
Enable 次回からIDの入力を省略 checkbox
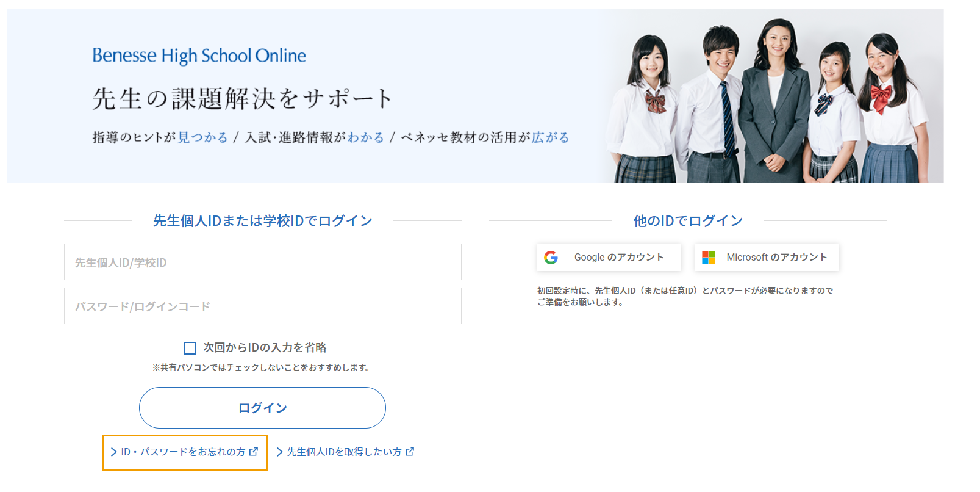tap(190, 348)
